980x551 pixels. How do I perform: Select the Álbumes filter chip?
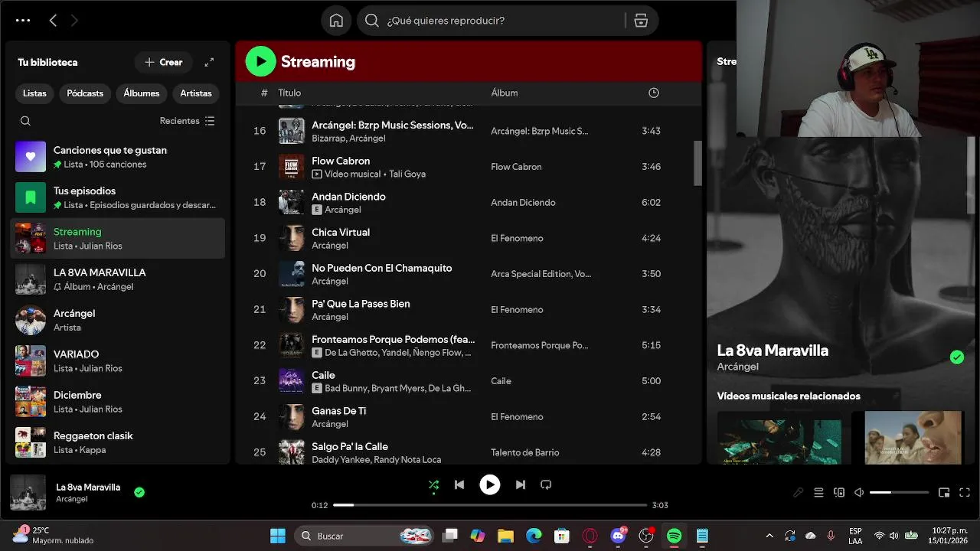point(142,93)
